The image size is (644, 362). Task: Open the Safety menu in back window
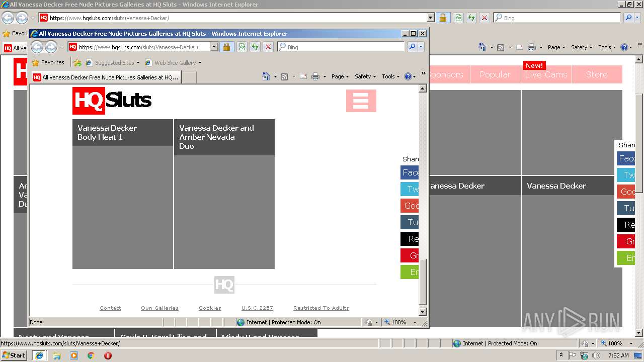point(582,47)
